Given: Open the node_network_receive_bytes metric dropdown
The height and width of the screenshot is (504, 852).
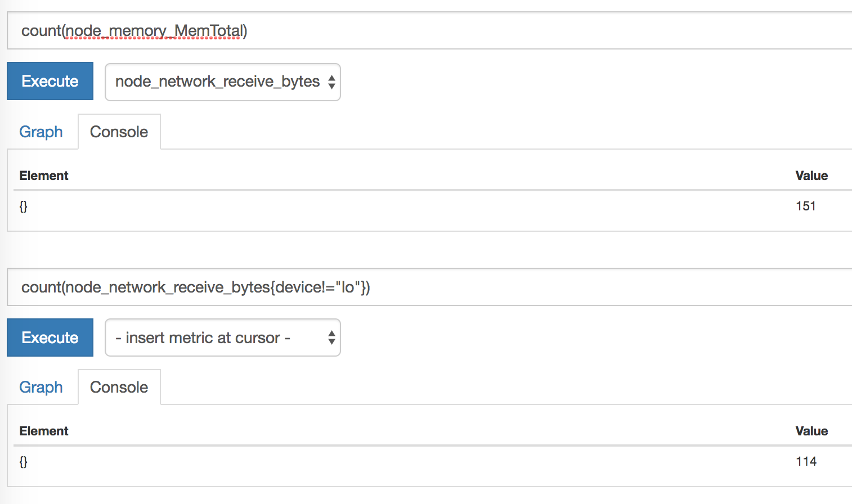Looking at the screenshot, I should [222, 82].
